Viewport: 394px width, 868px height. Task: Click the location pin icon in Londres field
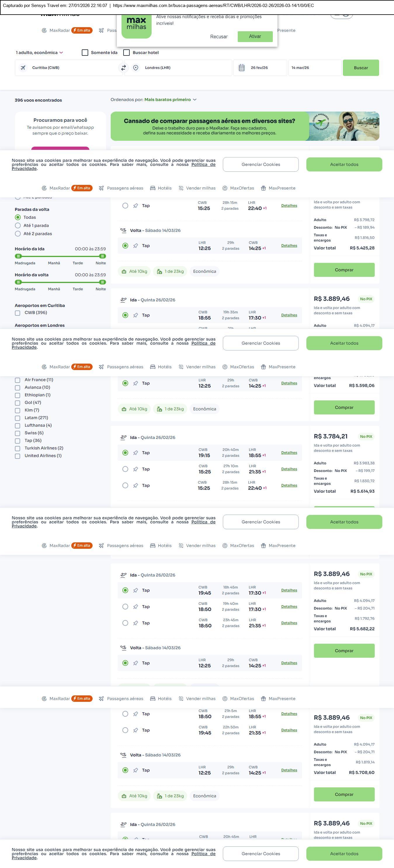click(136, 68)
